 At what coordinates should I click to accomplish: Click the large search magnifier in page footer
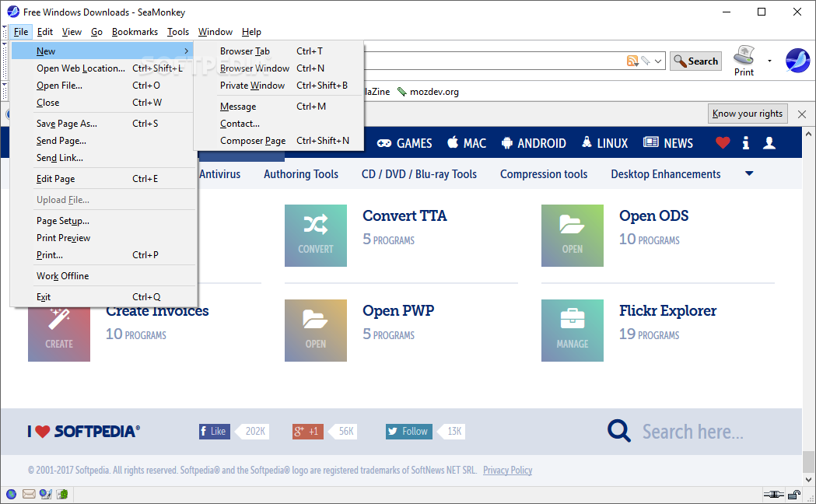tap(619, 431)
